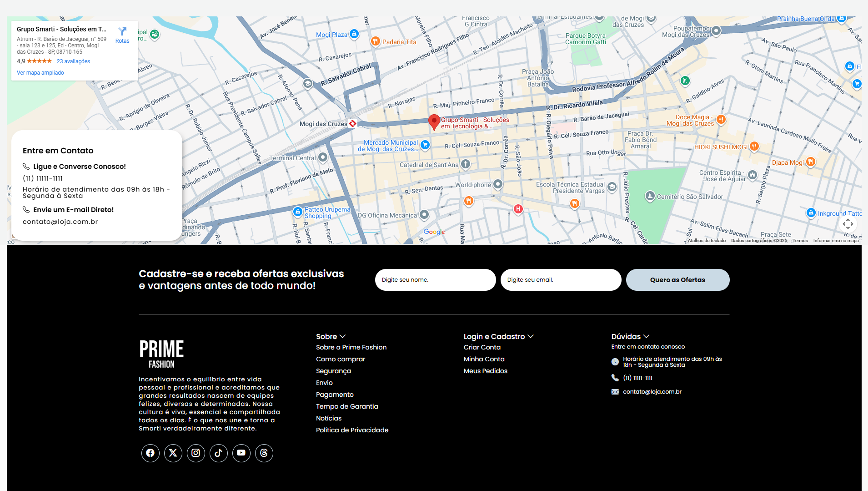868x491 pixels.
Task: Toggle fullscreen map view icon
Action: [848, 223]
